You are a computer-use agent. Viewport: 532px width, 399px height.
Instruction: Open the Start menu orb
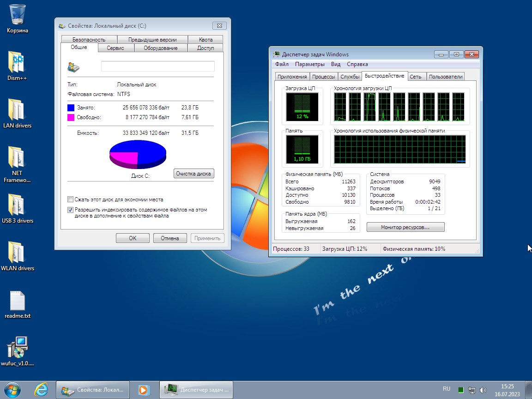(x=12, y=389)
